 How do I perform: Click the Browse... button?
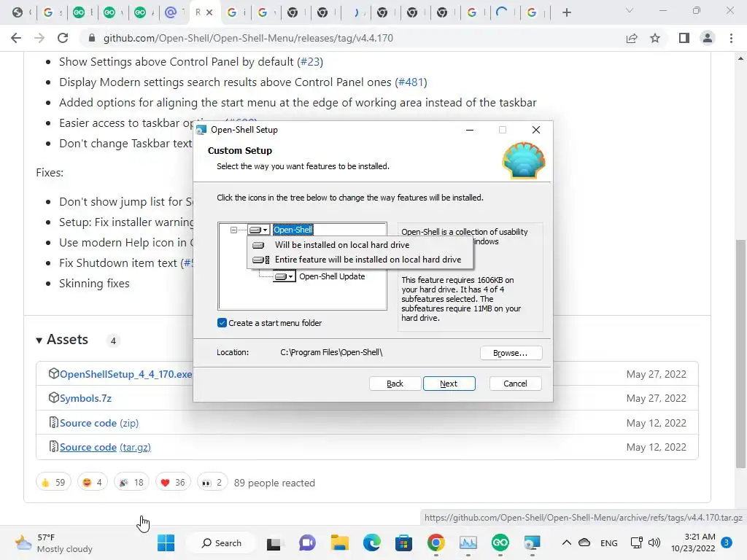click(511, 353)
